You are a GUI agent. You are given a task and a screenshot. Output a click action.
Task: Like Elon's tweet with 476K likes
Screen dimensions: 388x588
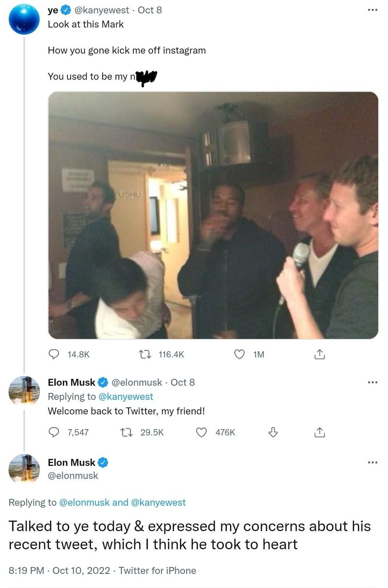tap(202, 432)
